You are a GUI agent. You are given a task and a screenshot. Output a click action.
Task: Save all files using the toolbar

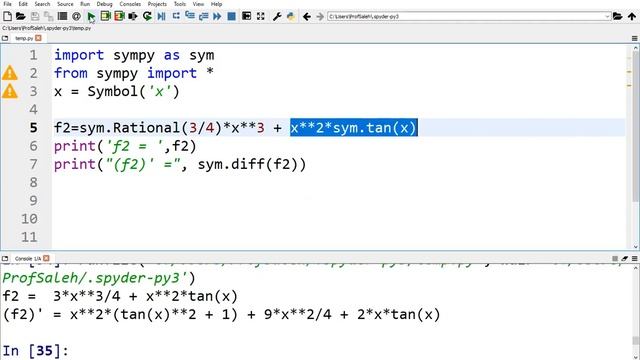(x=49, y=16)
